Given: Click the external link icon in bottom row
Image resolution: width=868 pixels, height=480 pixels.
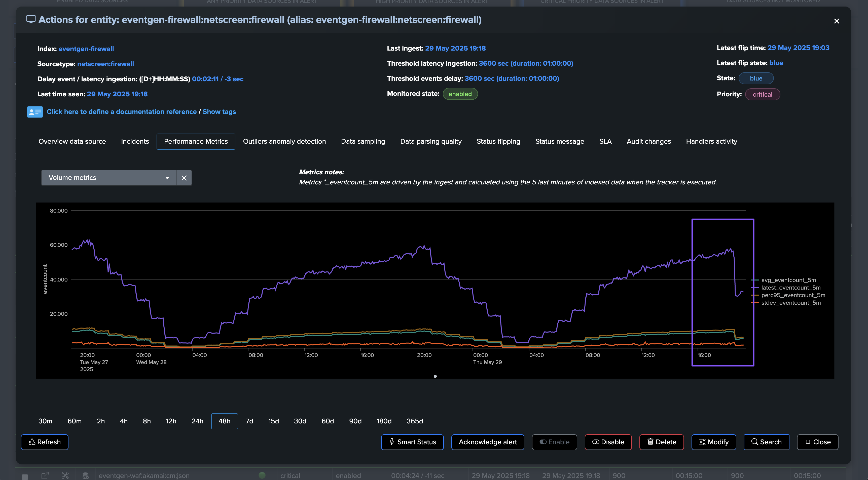Looking at the screenshot, I should pyautogui.click(x=45, y=475).
